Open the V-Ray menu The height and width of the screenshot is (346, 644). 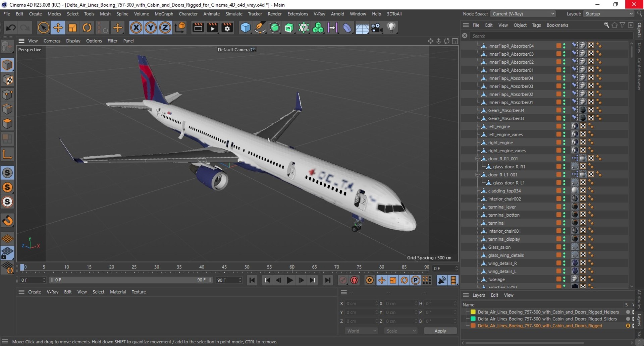(x=319, y=14)
